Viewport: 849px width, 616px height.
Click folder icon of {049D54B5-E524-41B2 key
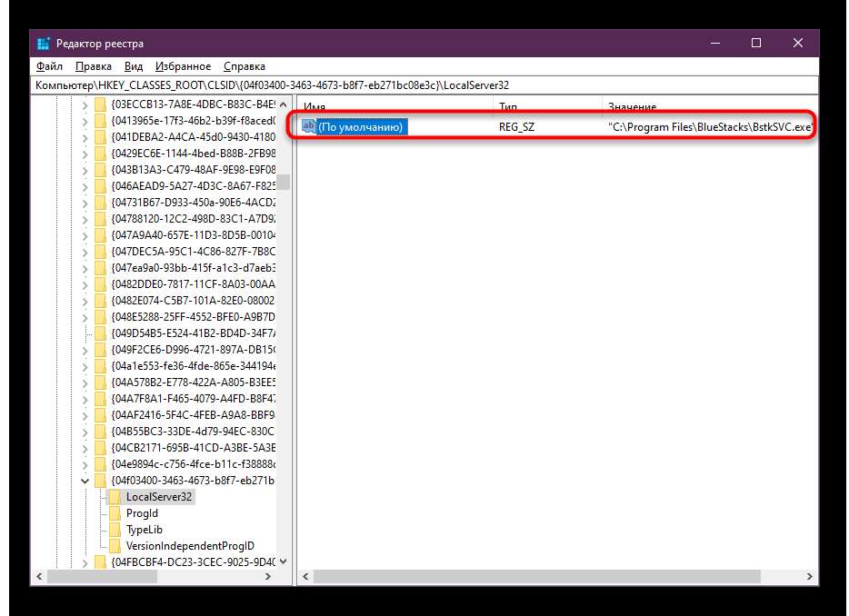tap(100, 333)
